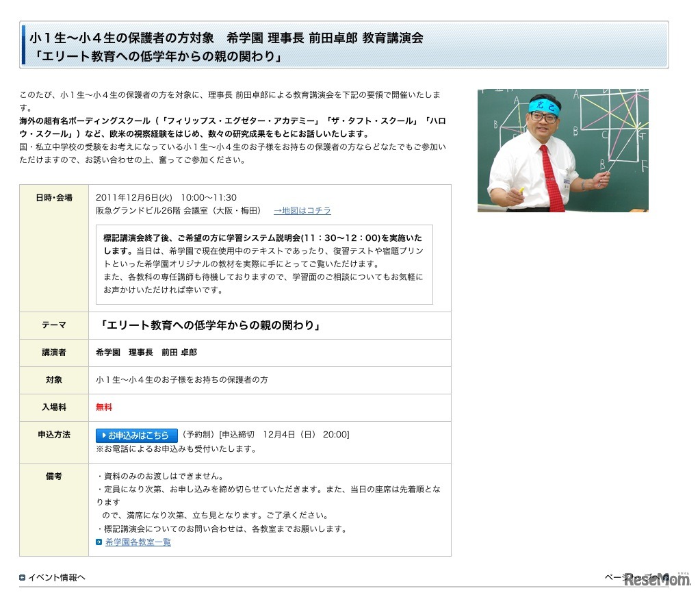This screenshot has height=595, width=700.
Task: Click the boxed 学習システム説明会 notice
Action: coord(264,264)
